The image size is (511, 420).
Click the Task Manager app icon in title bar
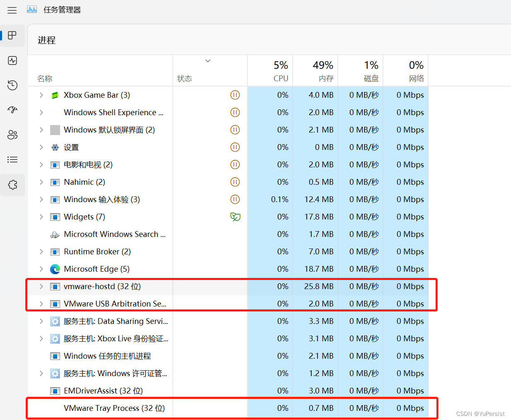point(32,9)
